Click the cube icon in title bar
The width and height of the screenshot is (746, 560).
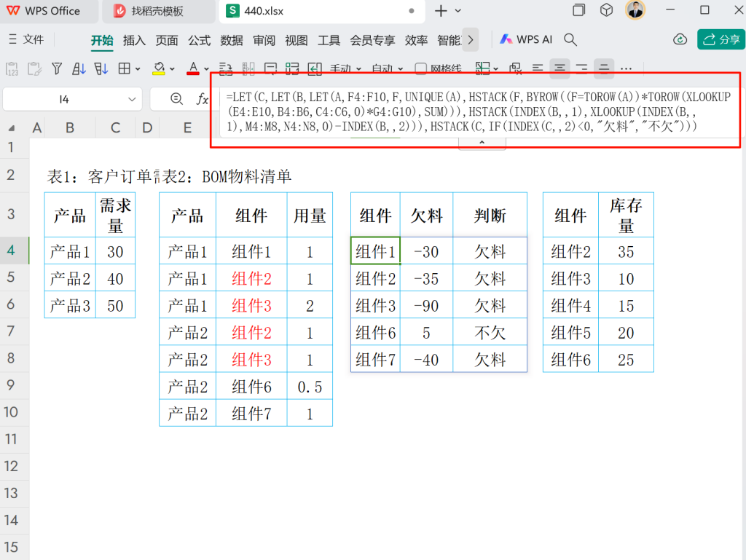pyautogui.click(x=606, y=10)
